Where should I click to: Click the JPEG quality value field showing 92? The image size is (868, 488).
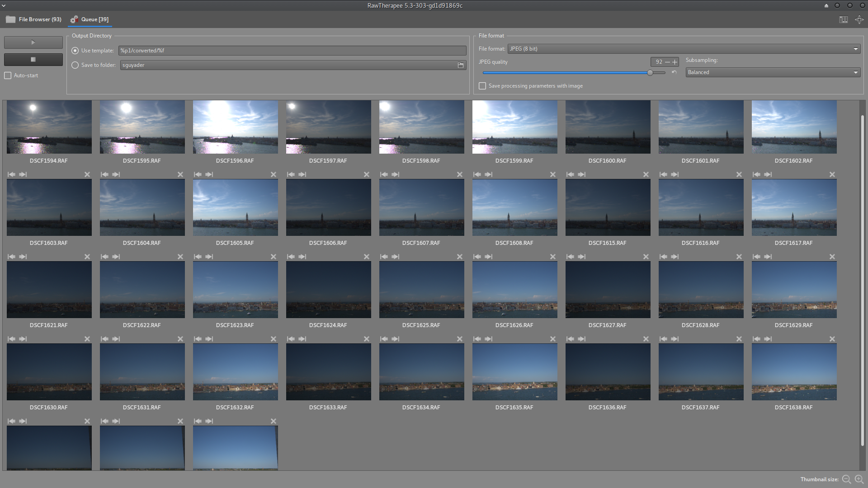[x=658, y=62]
